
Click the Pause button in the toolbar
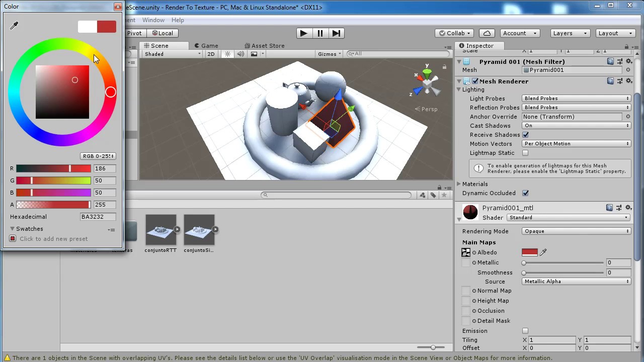pos(320,33)
